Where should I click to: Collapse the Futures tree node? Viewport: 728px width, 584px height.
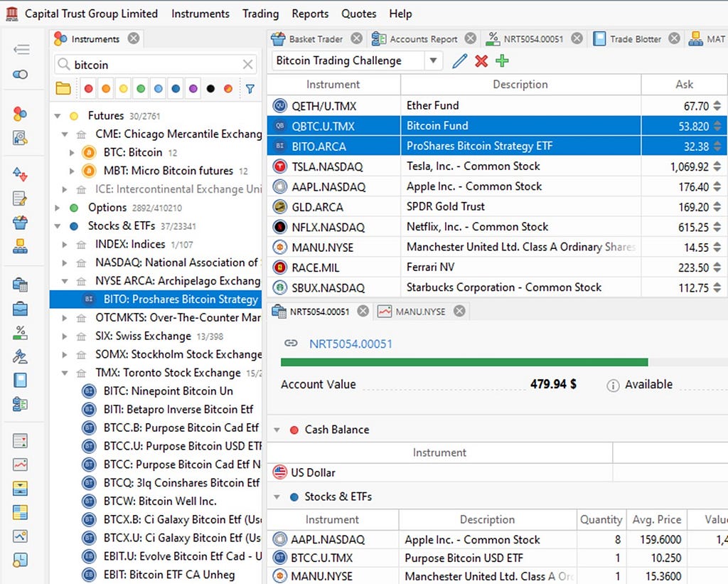click(58, 116)
